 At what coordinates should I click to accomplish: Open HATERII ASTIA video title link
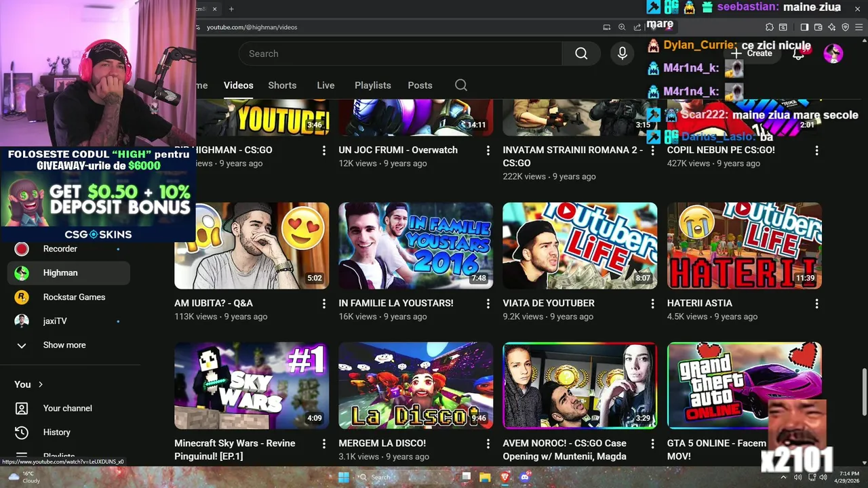700,303
